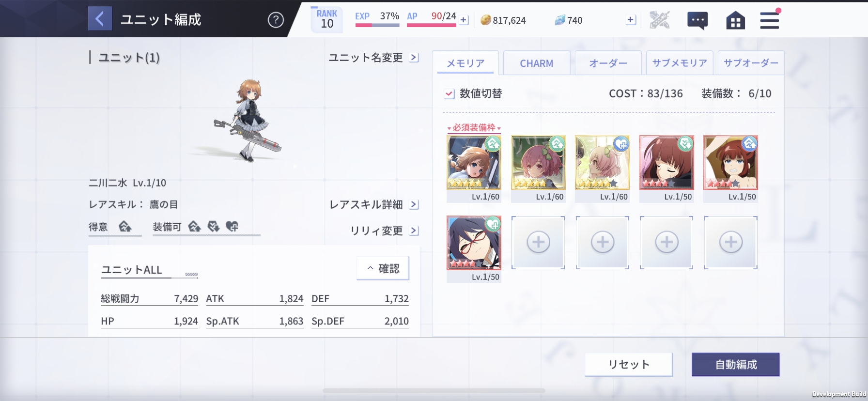Open リリィ変更 chevron link

(x=385, y=231)
